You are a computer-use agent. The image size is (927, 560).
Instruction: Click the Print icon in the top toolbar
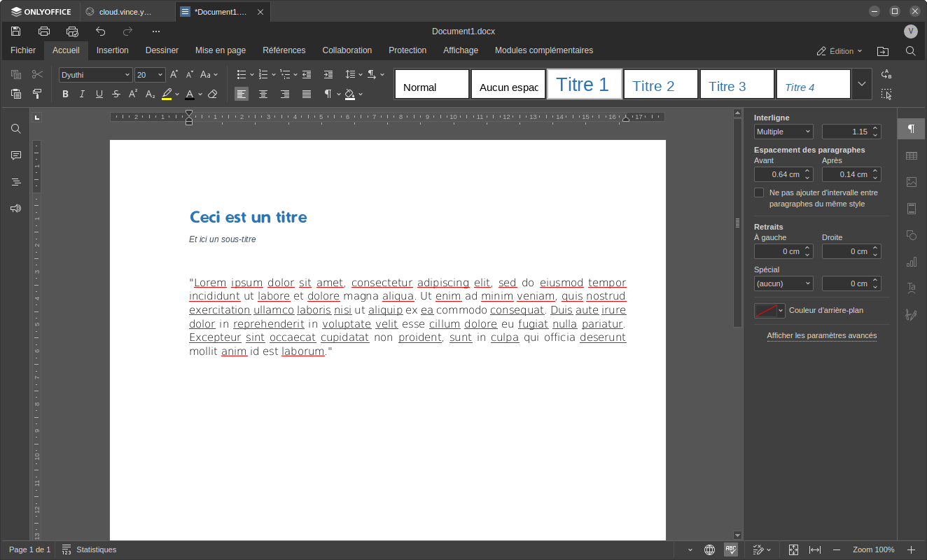pos(44,31)
